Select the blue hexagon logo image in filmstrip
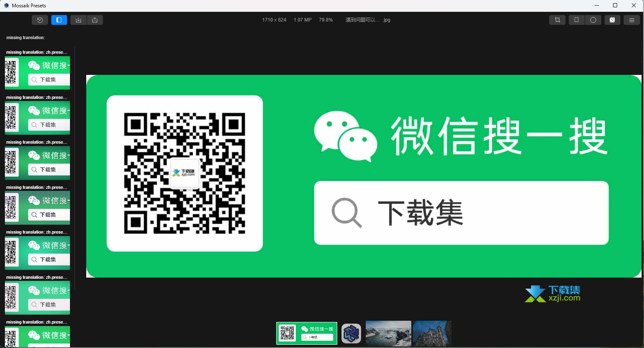 tap(351, 334)
